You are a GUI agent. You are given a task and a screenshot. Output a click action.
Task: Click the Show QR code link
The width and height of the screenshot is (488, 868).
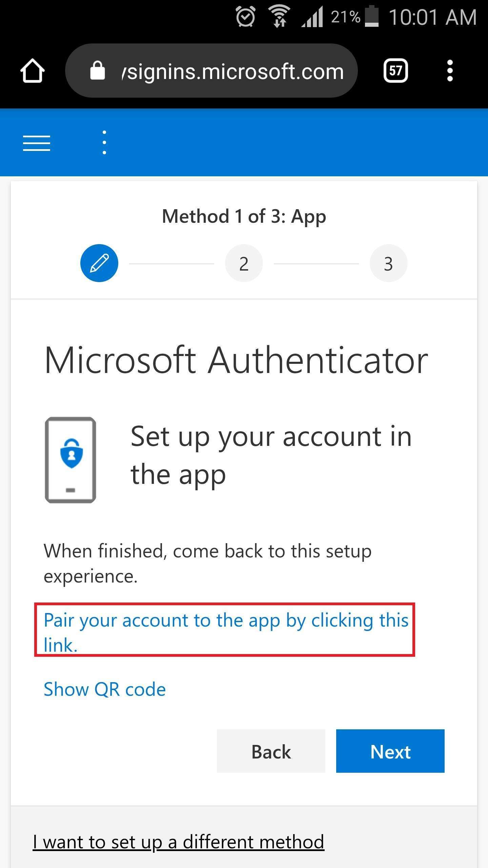[105, 689]
